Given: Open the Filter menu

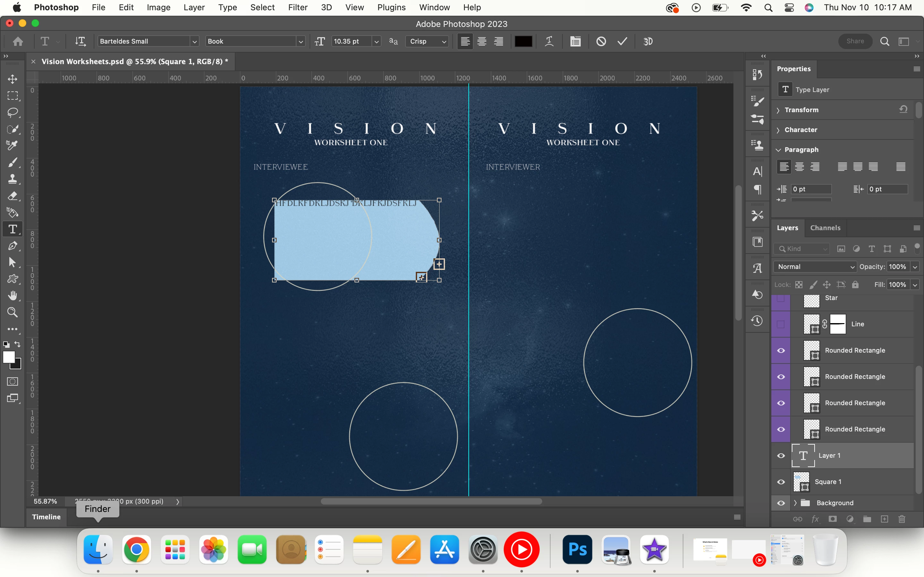Looking at the screenshot, I should coord(297,7).
